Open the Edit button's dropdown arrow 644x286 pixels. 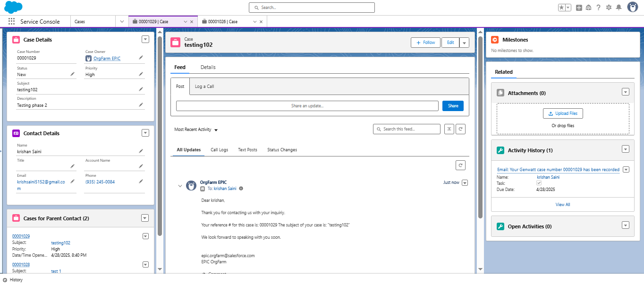464,42
